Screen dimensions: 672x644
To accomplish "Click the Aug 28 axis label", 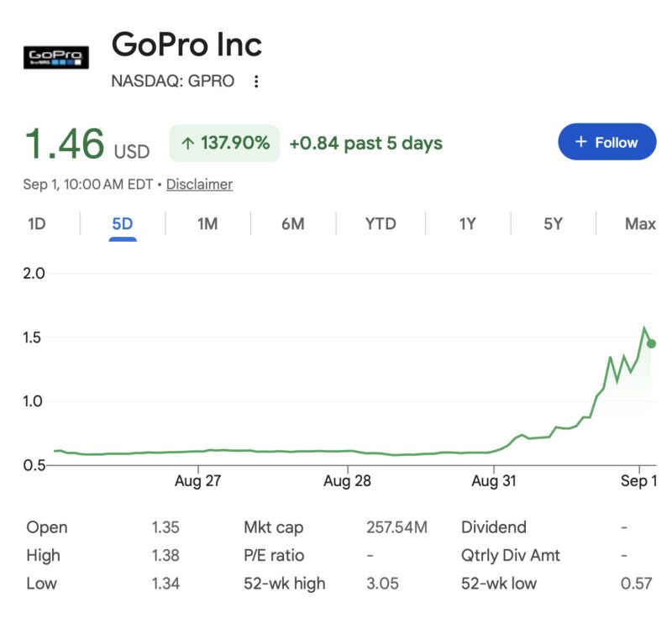I will [x=347, y=481].
